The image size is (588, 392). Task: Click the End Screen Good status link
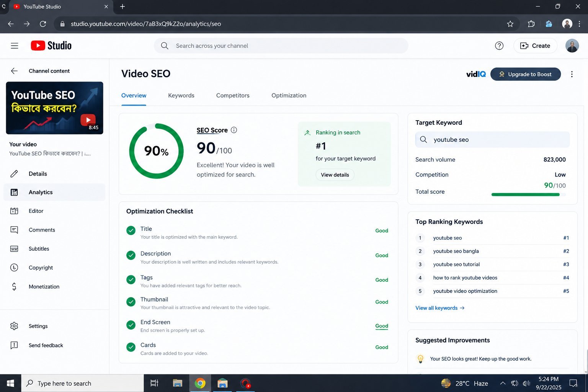click(382, 326)
